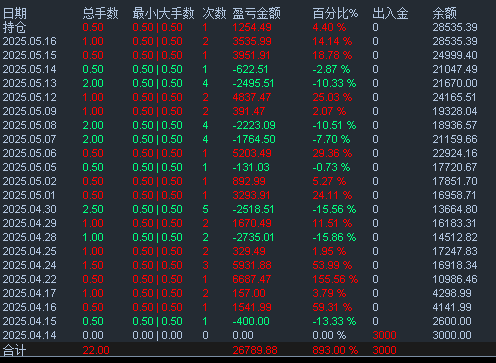This screenshot has height=363, width=496.
Task: Click loss value -622.51
Action: pyautogui.click(x=250, y=69)
